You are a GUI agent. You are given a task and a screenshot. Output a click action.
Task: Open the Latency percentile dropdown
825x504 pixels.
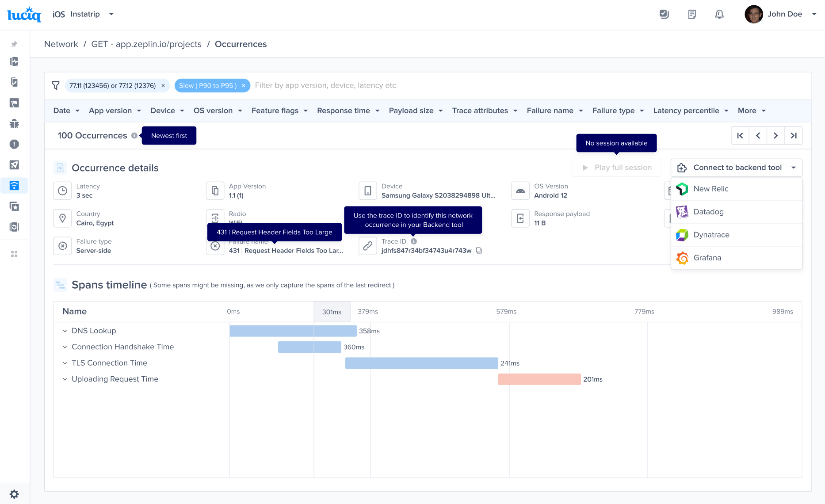point(691,111)
